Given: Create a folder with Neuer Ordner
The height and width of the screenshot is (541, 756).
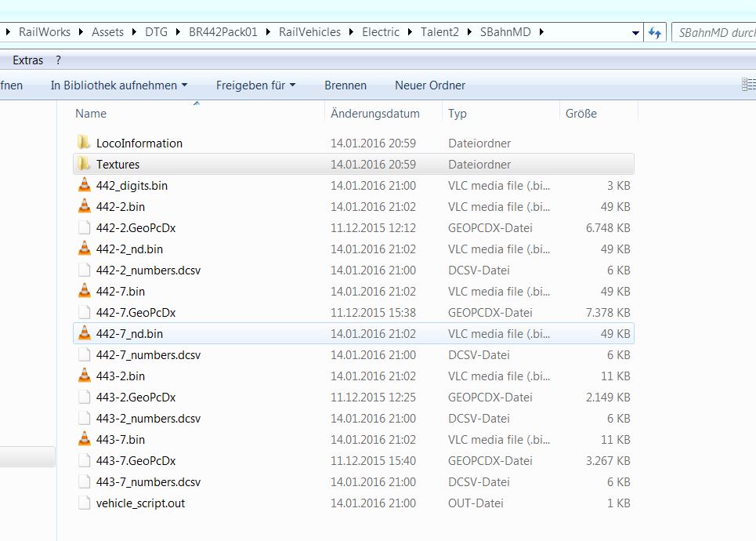Looking at the screenshot, I should click(429, 85).
